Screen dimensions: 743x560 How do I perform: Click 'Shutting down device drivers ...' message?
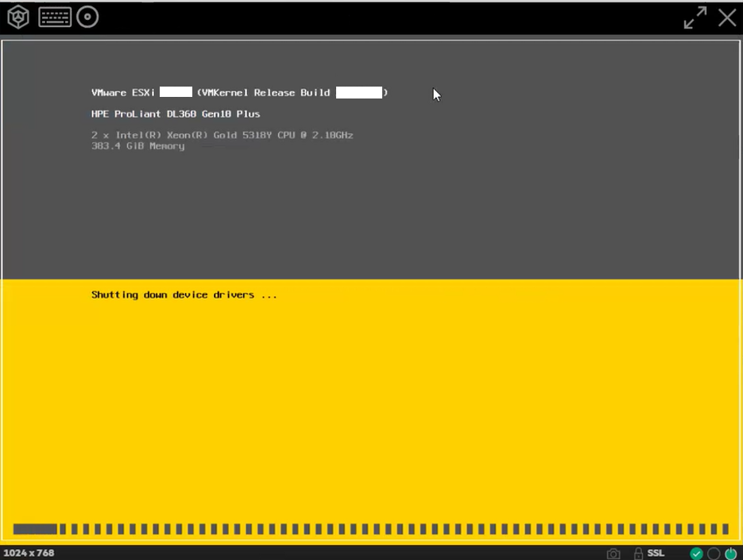184,295
